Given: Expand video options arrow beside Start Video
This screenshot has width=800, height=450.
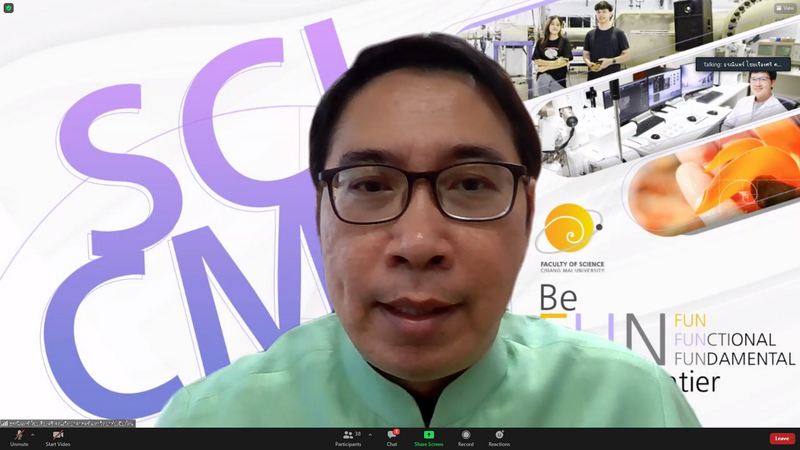Looking at the screenshot, I should [74, 435].
